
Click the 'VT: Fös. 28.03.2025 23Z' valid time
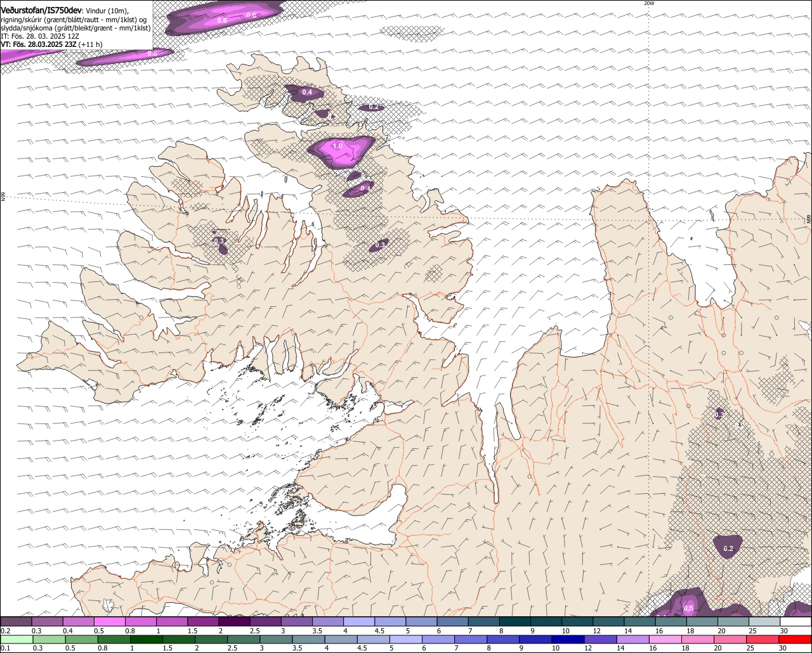point(38,44)
